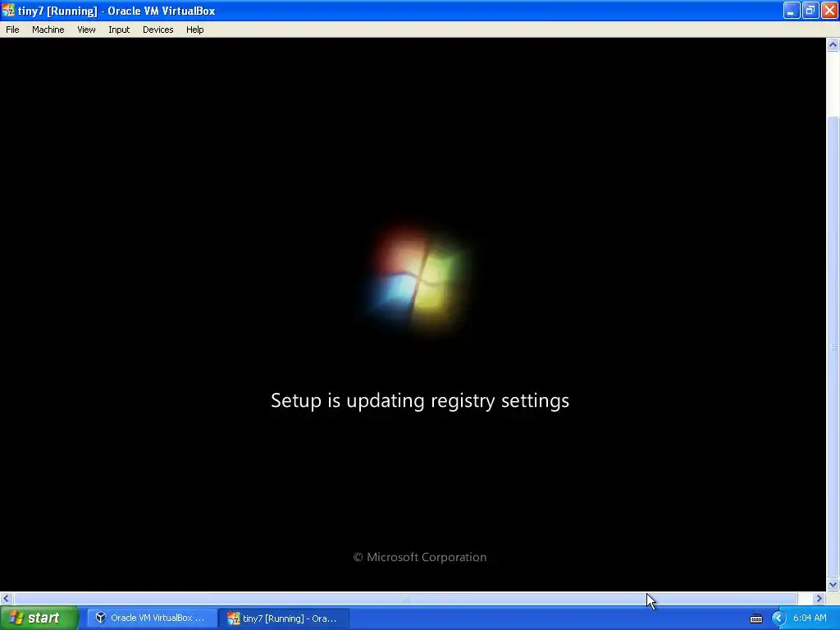This screenshot has width=840, height=630.
Task: Open the Help menu
Action: click(194, 30)
